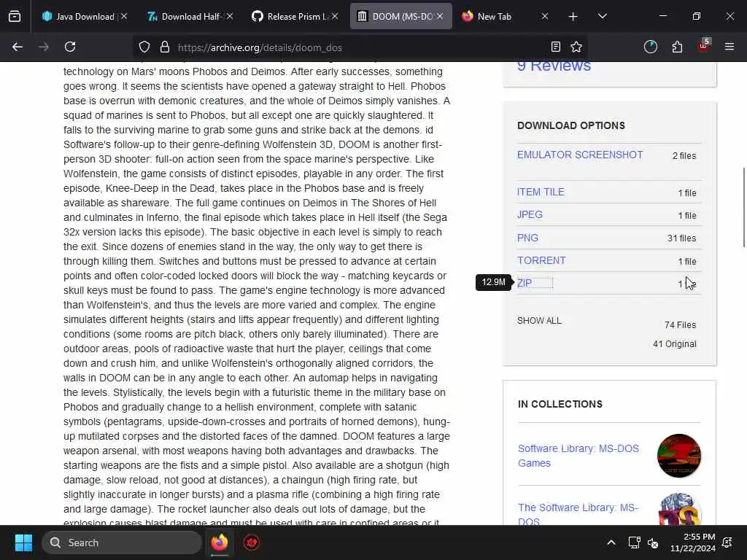Toggle reader view icon in address bar
The width and height of the screenshot is (747, 560).
[555, 47]
